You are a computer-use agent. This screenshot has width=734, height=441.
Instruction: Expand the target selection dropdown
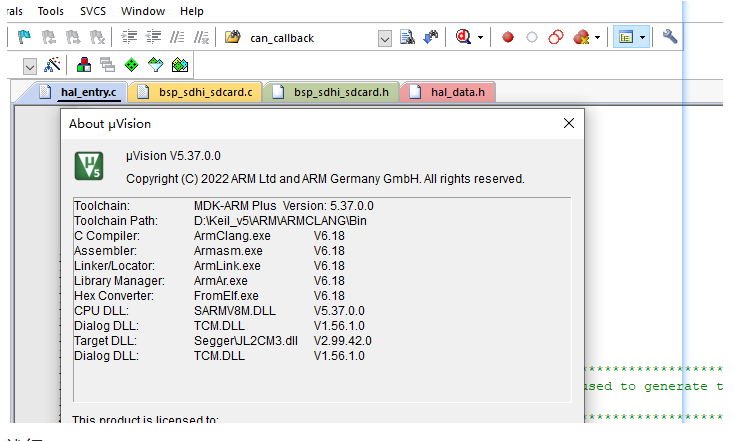coord(29,66)
